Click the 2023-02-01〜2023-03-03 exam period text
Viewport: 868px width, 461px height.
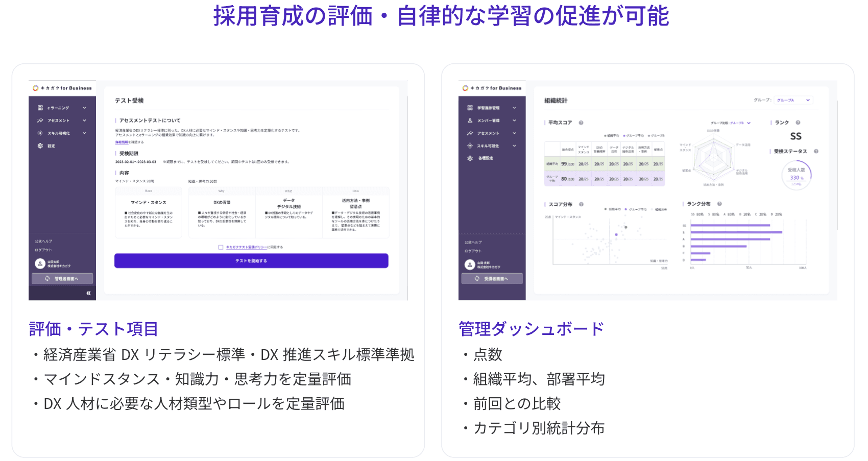coord(136,162)
